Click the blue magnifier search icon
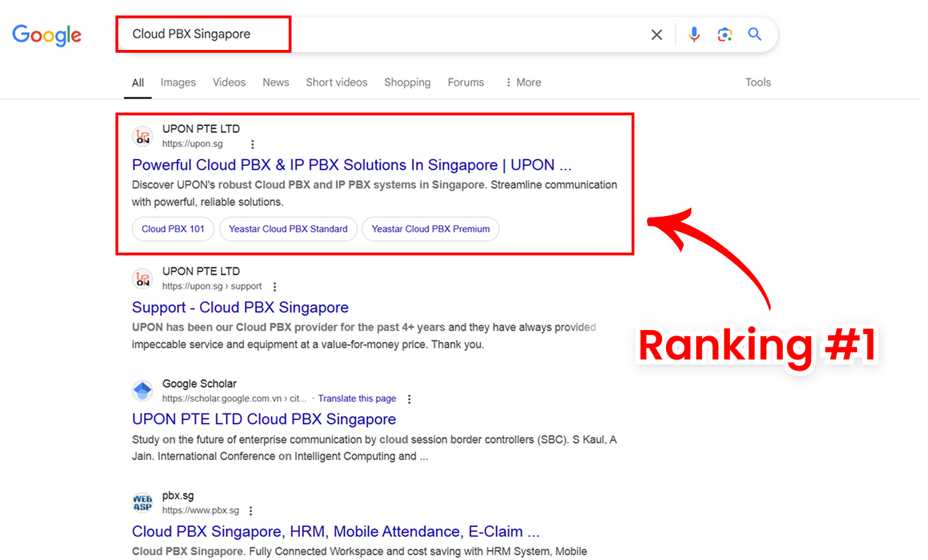Screen dimensions: 928x560 click(755, 34)
